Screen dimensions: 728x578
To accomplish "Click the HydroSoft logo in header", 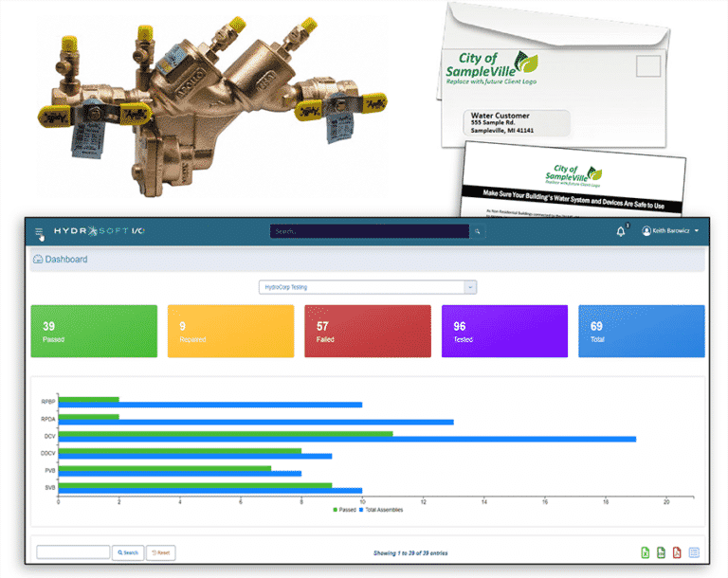I will tap(99, 231).
